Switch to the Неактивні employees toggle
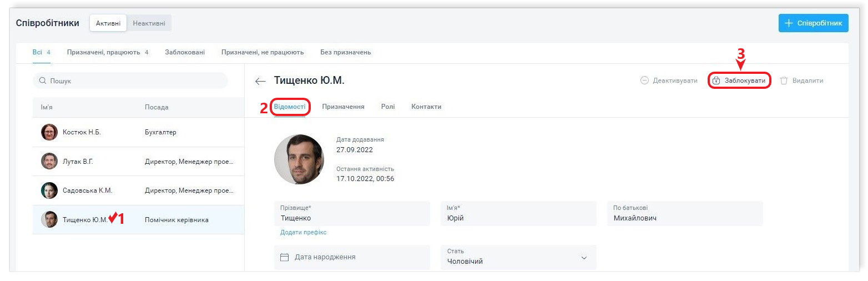868x281 pixels. [x=149, y=23]
